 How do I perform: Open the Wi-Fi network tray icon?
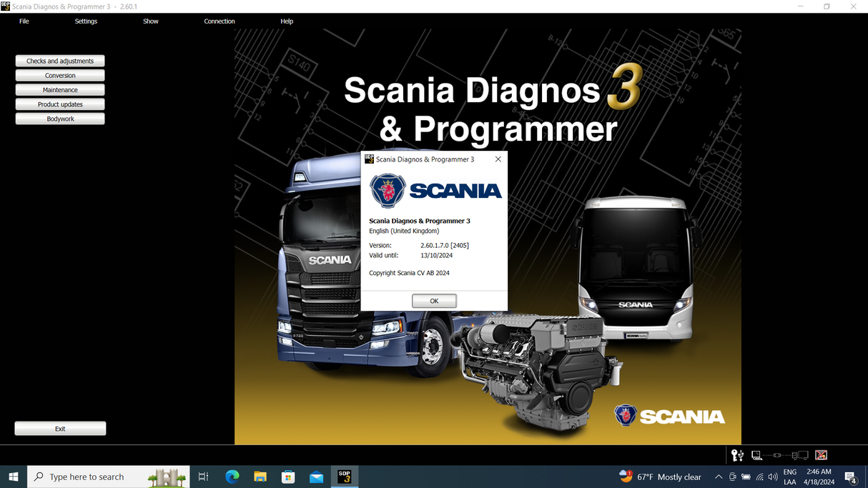759,477
